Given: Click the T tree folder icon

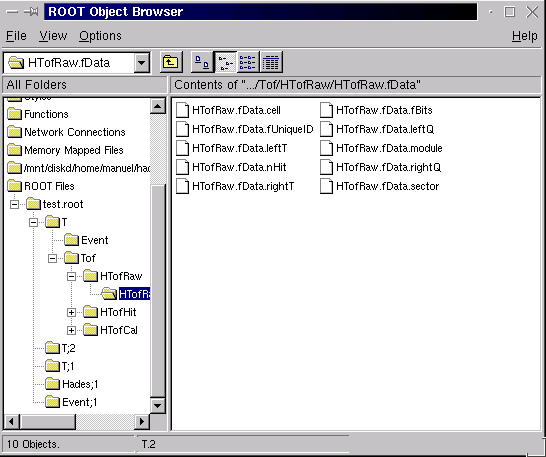Looking at the screenshot, I should 52,222.
